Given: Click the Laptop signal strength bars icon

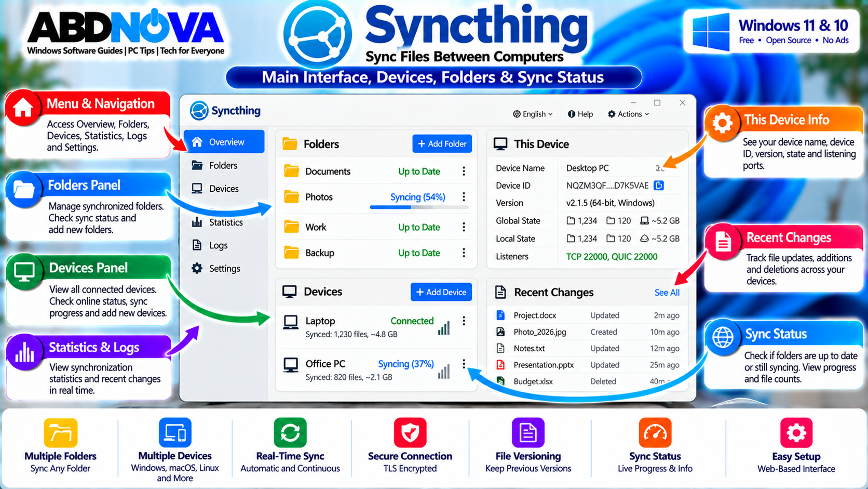Looking at the screenshot, I should click(444, 328).
